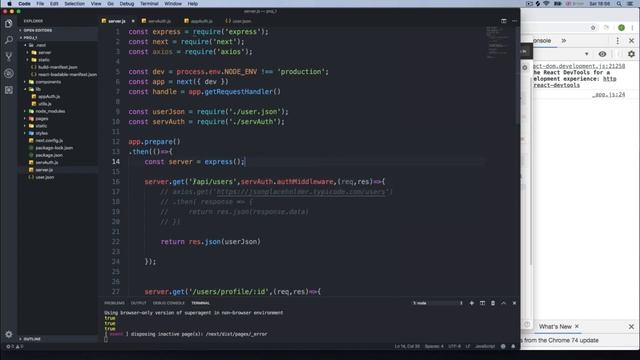This screenshot has width=640, height=360.
Task: Open the Selection menu in menu bar
Action: click(74, 4)
